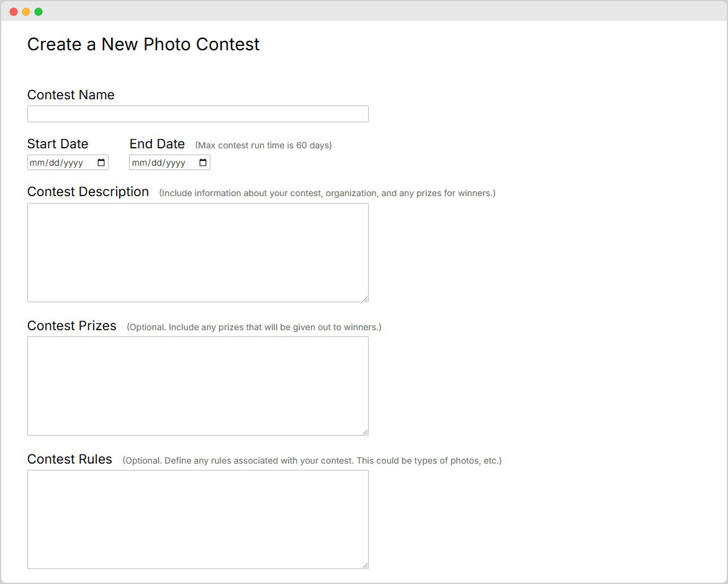Click the Contest Prizes textarea resize handle
728x584 pixels.
[x=365, y=432]
